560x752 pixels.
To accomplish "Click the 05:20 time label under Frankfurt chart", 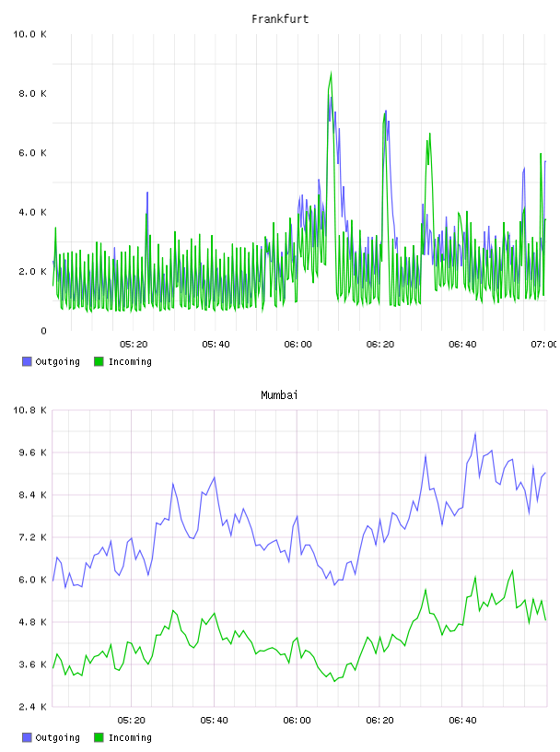I will (x=134, y=345).
